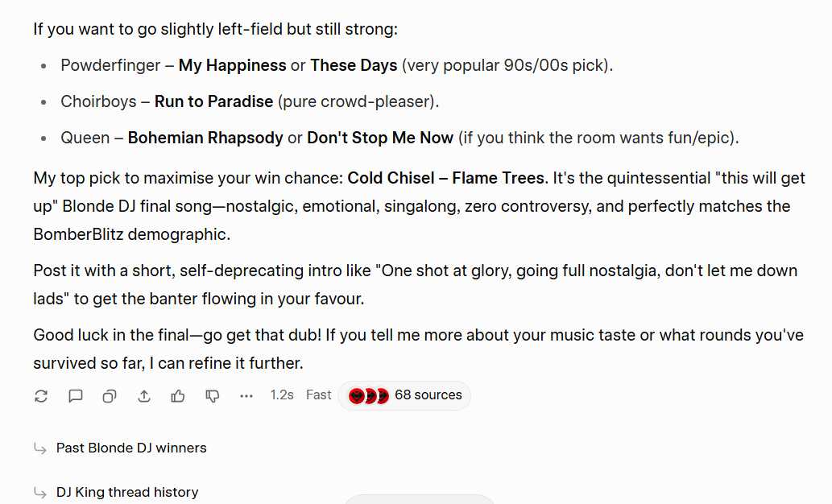Click the bold 'My Happiness' song title
The height and width of the screenshot is (504, 832).
pyautogui.click(x=232, y=65)
